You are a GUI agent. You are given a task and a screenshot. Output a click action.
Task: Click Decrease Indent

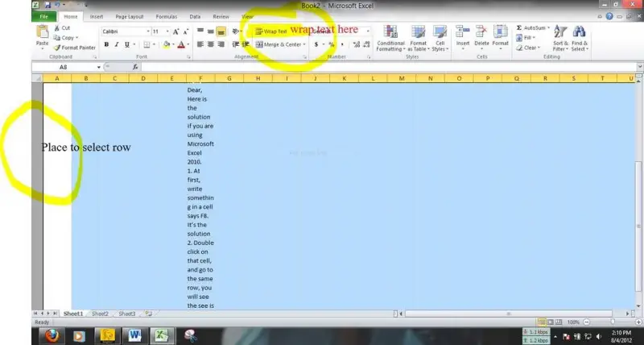click(x=236, y=44)
